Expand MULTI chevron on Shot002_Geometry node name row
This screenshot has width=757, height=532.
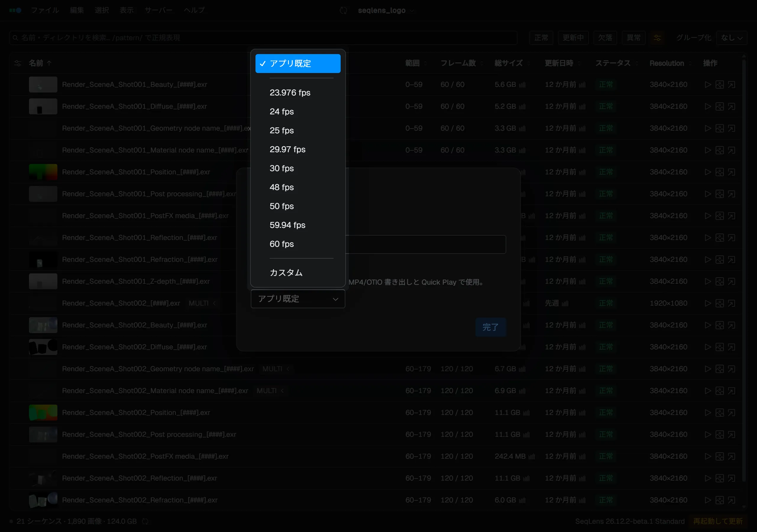click(x=288, y=369)
